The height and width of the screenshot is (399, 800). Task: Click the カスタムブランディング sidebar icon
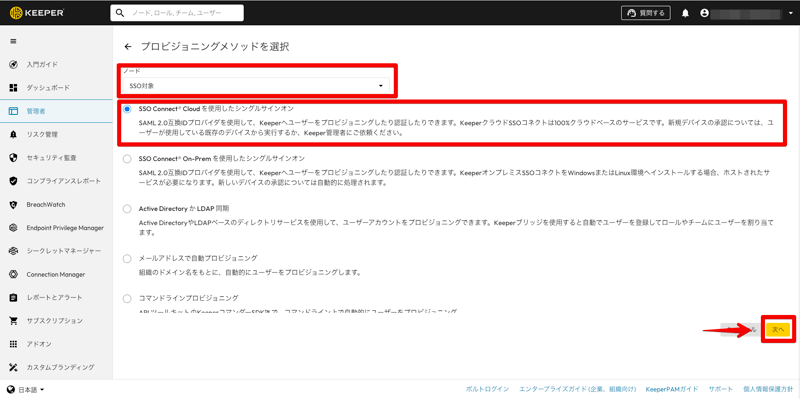click(x=14, y=367)
